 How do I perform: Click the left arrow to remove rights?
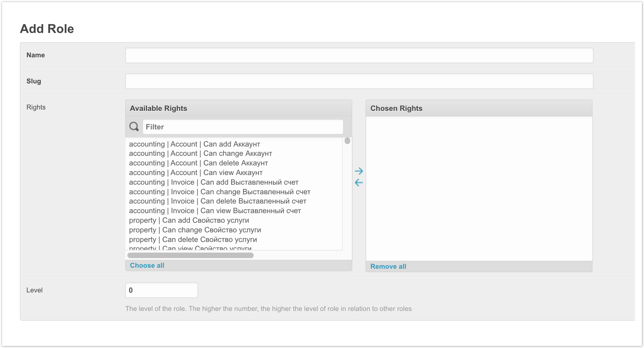click(359, 183)
